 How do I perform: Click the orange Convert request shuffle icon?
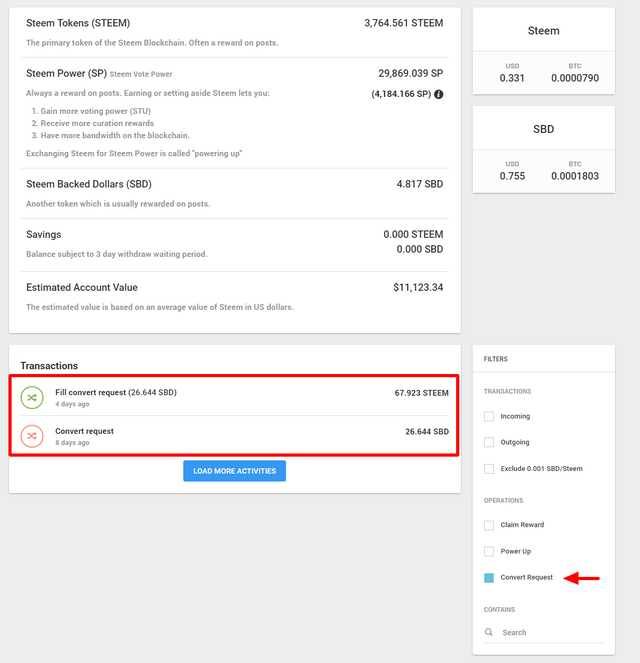click(32, 436)
